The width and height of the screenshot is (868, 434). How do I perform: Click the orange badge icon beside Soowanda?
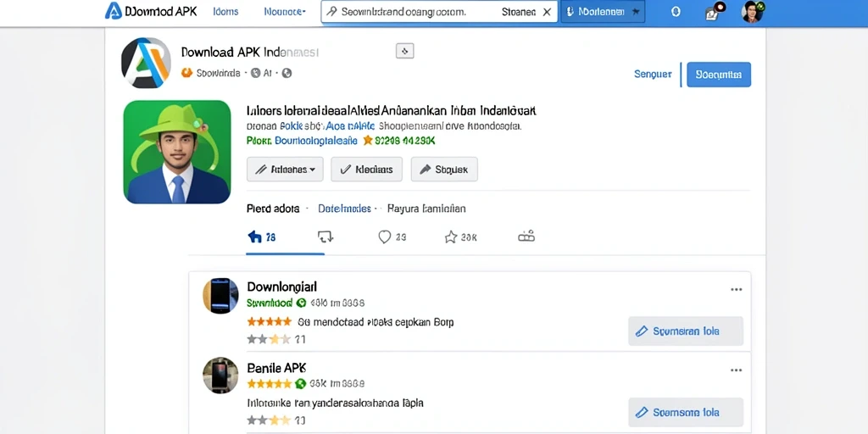click(186, 73)
